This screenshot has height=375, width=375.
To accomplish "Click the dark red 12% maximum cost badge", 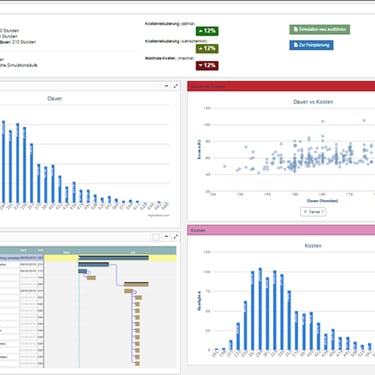I will click(x=207, y=65).
